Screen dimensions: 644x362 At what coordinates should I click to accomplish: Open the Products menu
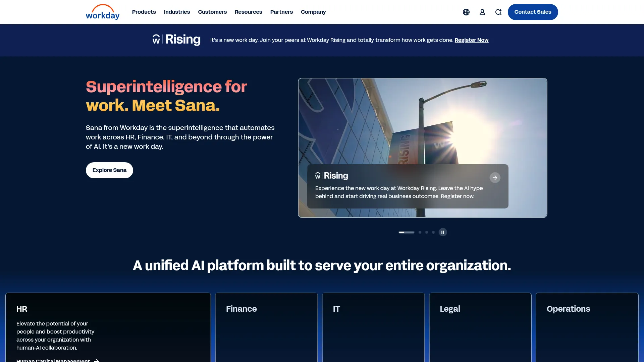[x=144, y=12]
